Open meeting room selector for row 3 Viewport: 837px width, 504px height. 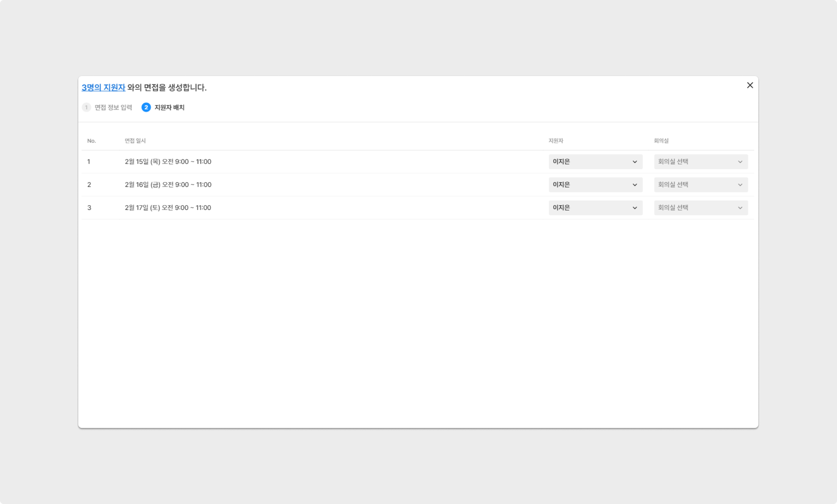point(700,208)
